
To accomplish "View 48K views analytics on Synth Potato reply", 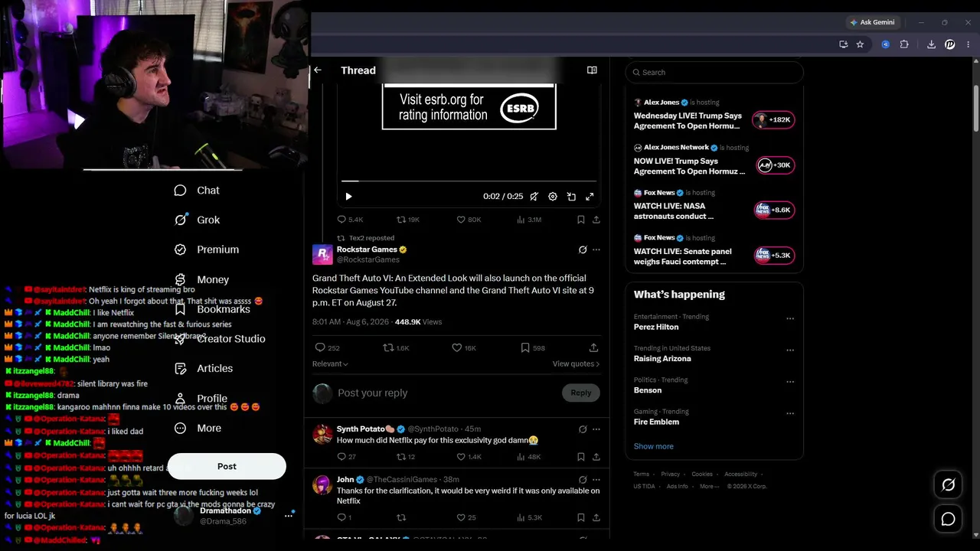I will [529, 457].
